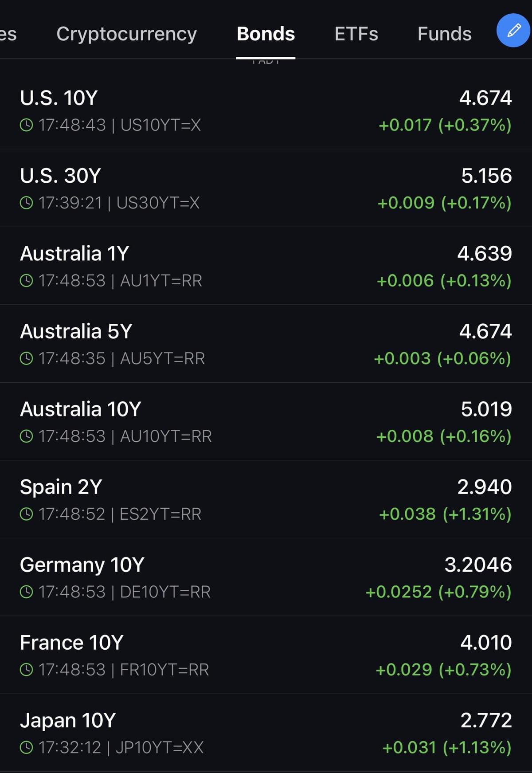Open Australia 5Y bond entry
Image resolution: width=532 pixels, height=773 pixels.
click(266, 344)
